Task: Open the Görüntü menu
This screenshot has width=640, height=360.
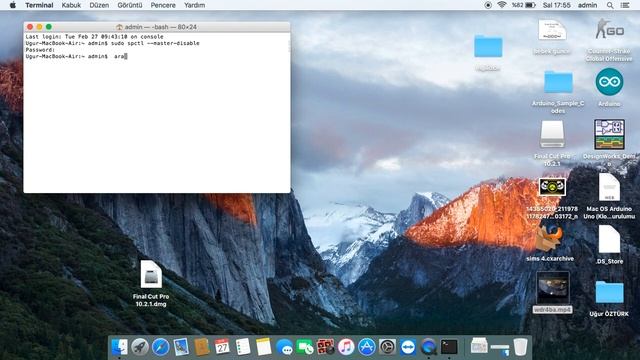Action: (x=130, y=5)
